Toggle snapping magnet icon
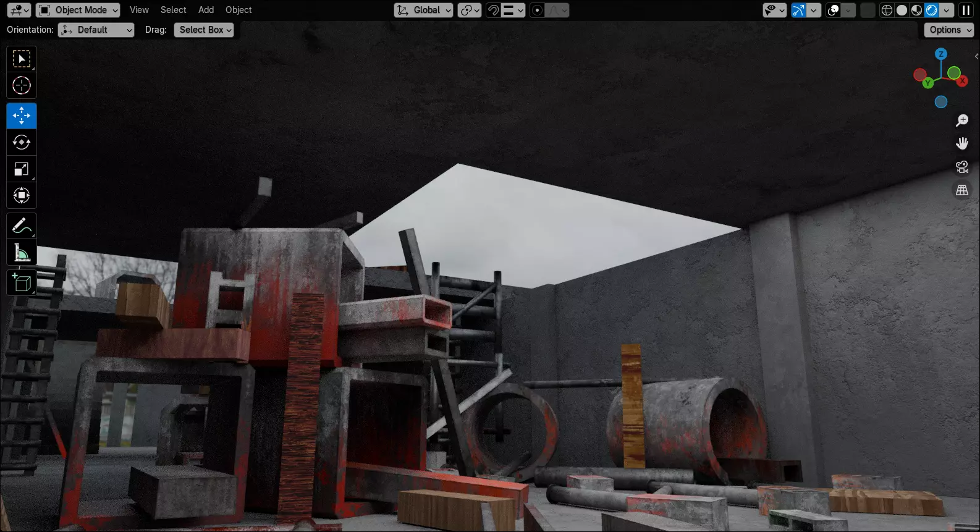Viewport: 980px width, 532px height. (x=493, y=10)
